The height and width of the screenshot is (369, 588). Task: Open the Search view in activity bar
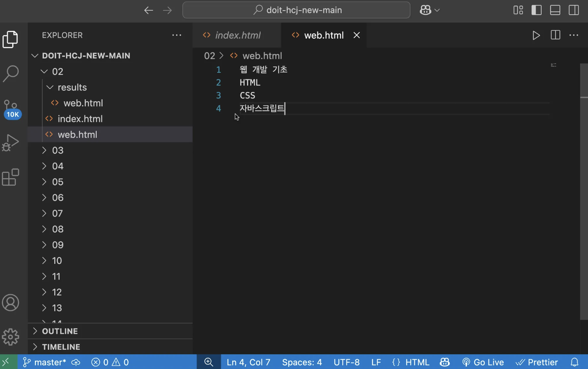[x=11, y=73]
